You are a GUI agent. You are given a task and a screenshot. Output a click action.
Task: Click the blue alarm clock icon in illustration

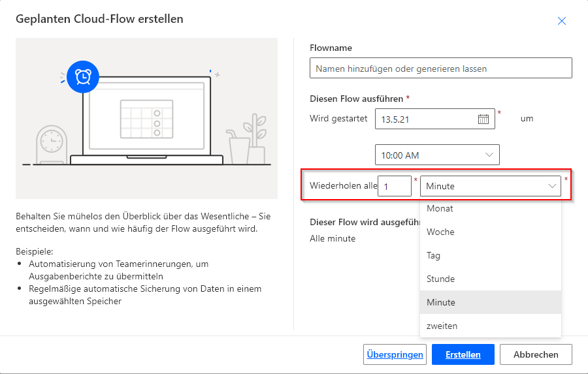[83, 77]
